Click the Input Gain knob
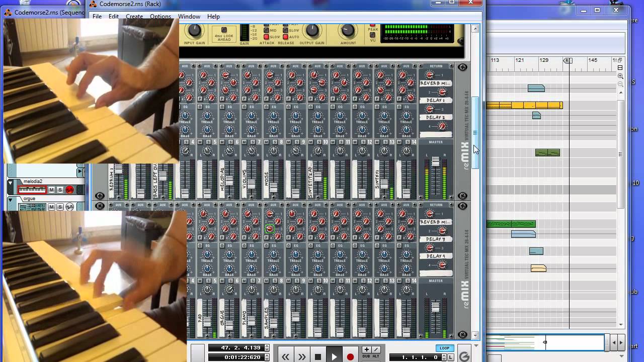 [194, 31]
